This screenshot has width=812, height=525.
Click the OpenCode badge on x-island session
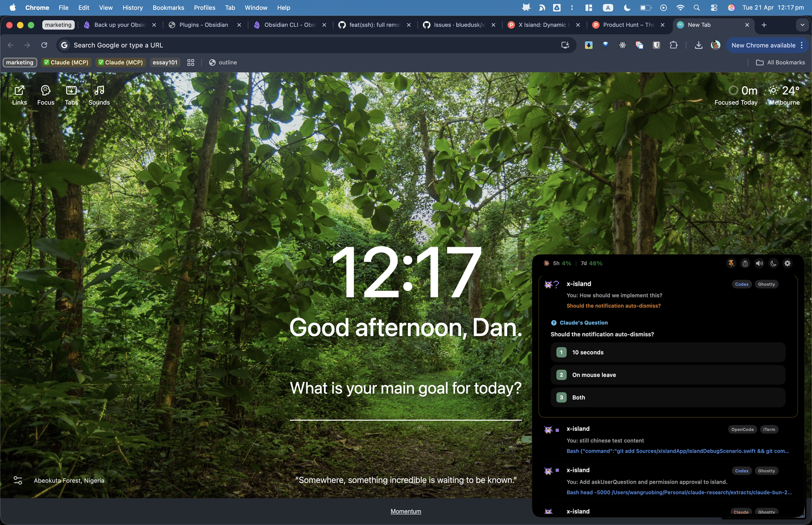(x=742, y=430)
